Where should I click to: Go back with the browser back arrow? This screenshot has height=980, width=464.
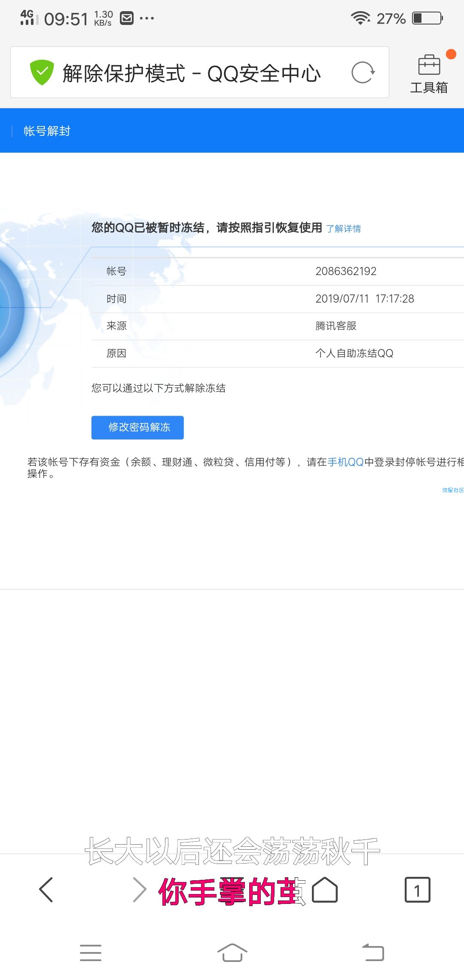pos(46,890)
